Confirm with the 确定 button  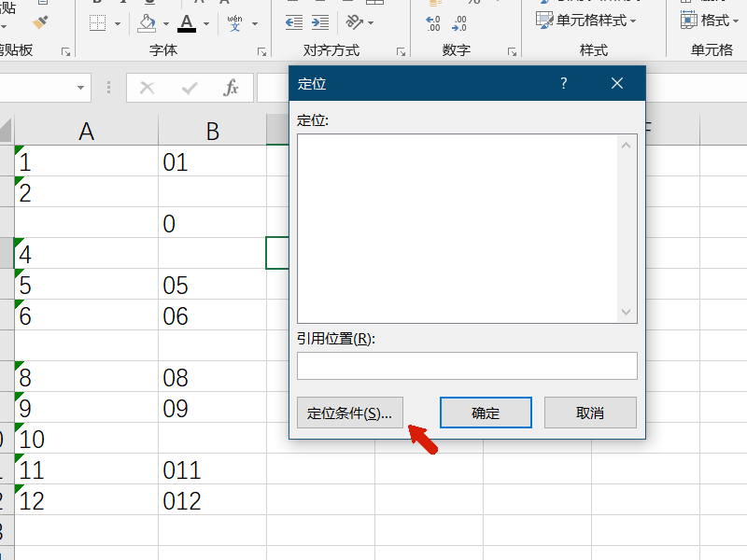[485, 412]
